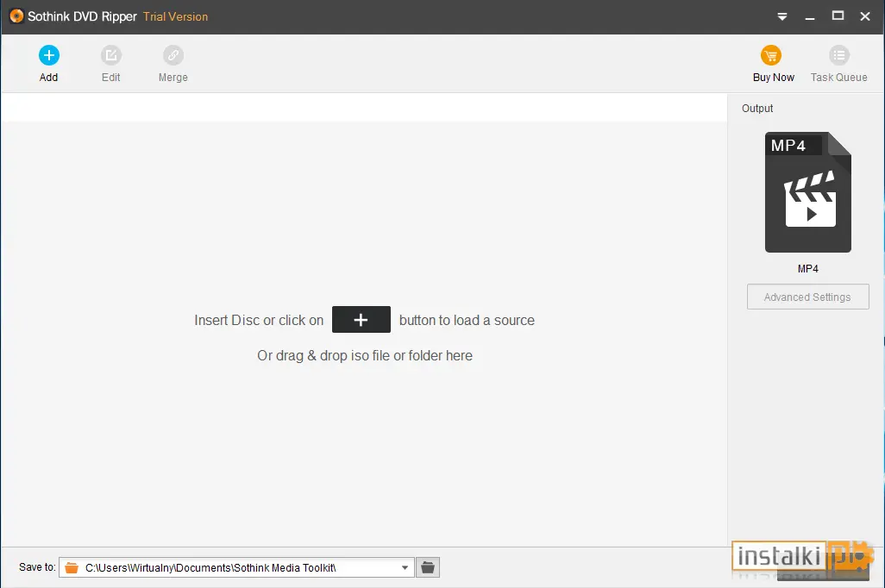The width and height of the screenshot is (885, 588).
Task: Open the title bar dropdown menu arrow
Action: pos(782,17)
